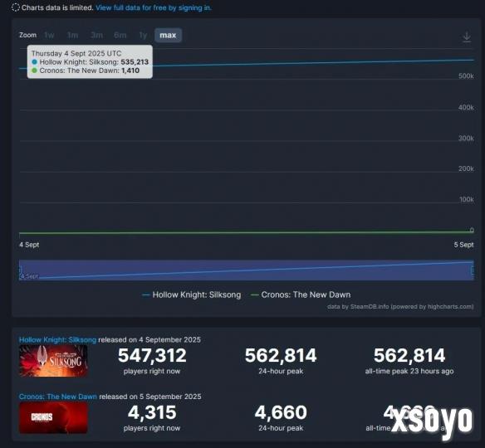
Task: Click right handle of range navigator
Action: pyautogui.click(x=473, y=270)
